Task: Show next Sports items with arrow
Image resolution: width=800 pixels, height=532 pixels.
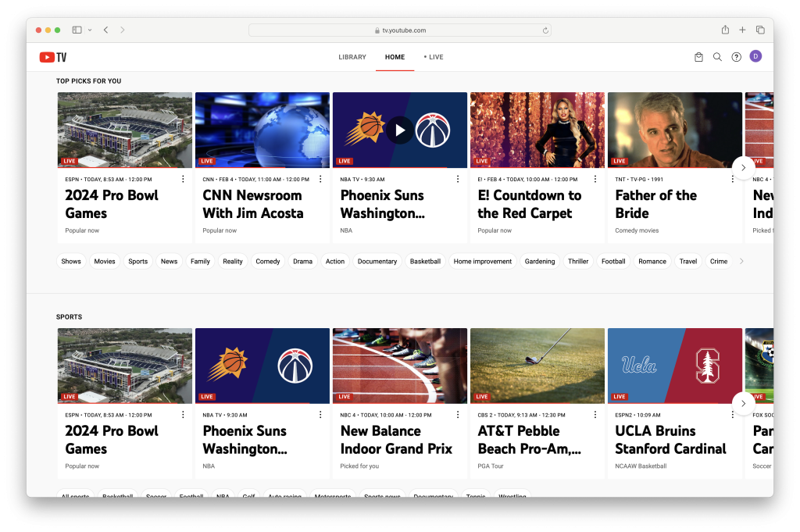Action: [x=744, y=403]
